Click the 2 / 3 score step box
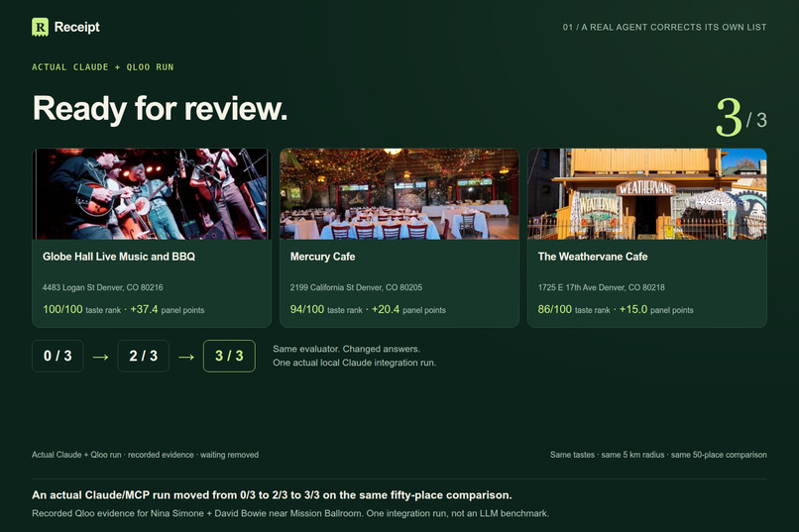 click(x=143, y=356)
